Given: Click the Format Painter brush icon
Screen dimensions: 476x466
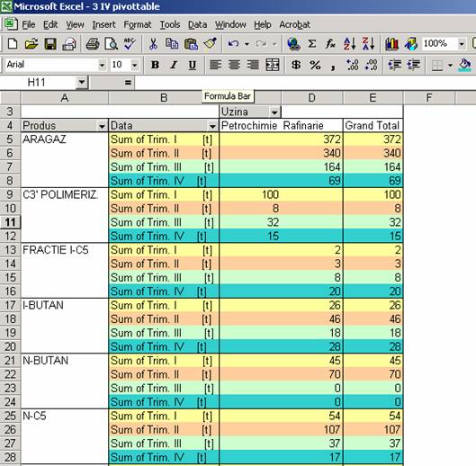Looking at the screenshot, I should click(x=210, y=44).
